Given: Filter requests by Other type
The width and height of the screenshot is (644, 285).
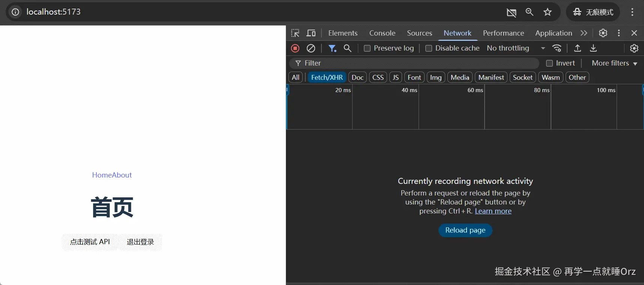Looking at the screenshot, I should 577,78.
